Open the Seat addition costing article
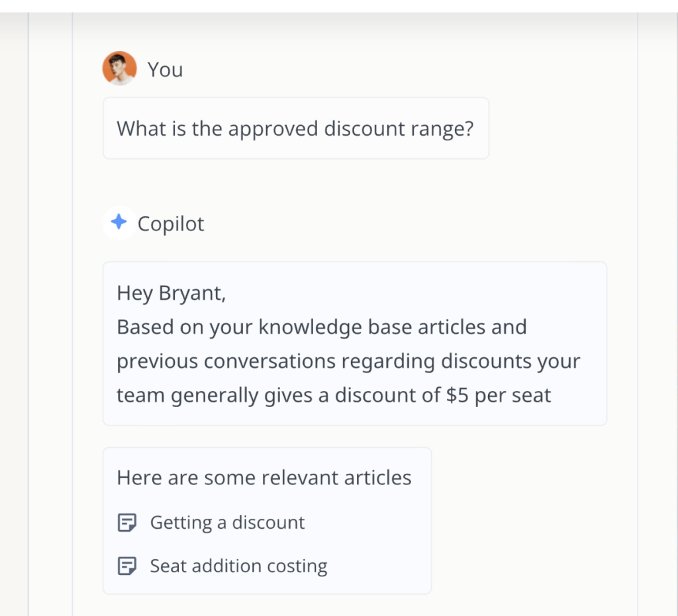678x616 pixels. [239, 566]
